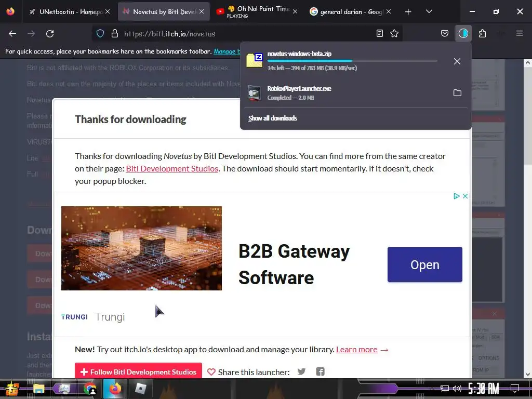Viewport: 532px width, 399px height.
Task: Bookmark this page with the star
Action: [x=394, y=33]
